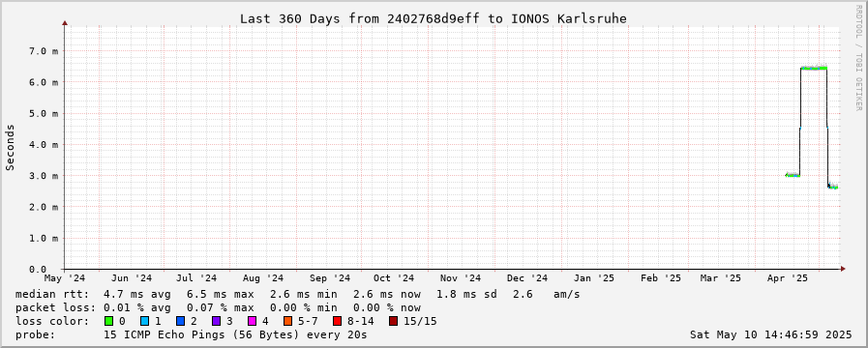This screenshot has width=868, height=348.
Task: Click the Apr '25 x-axis label
Action: [x=794, y=278]
